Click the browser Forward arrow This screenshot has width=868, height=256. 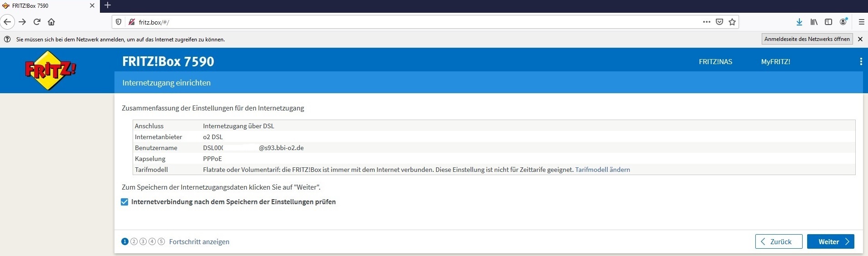(x=22, y=22)
